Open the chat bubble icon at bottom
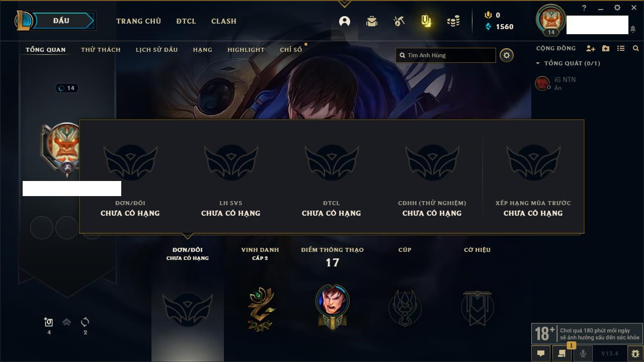 541,353
